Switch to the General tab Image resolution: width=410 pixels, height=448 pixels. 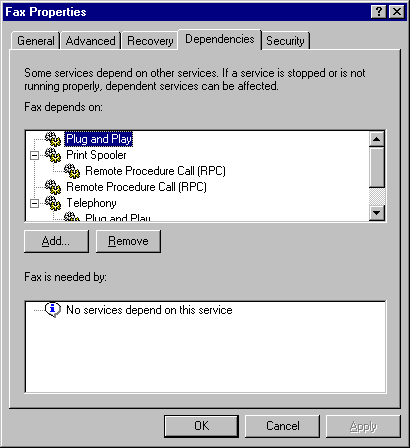point(35,41)
